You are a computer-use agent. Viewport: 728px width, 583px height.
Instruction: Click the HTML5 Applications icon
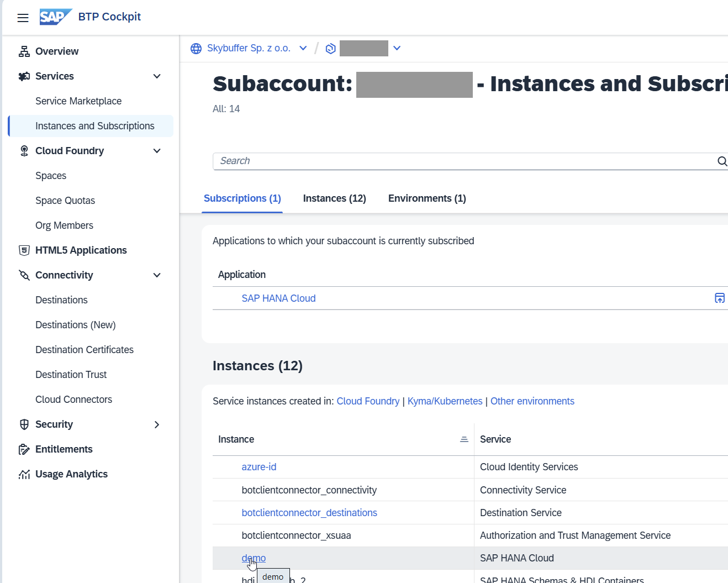[x=24, y=250]
